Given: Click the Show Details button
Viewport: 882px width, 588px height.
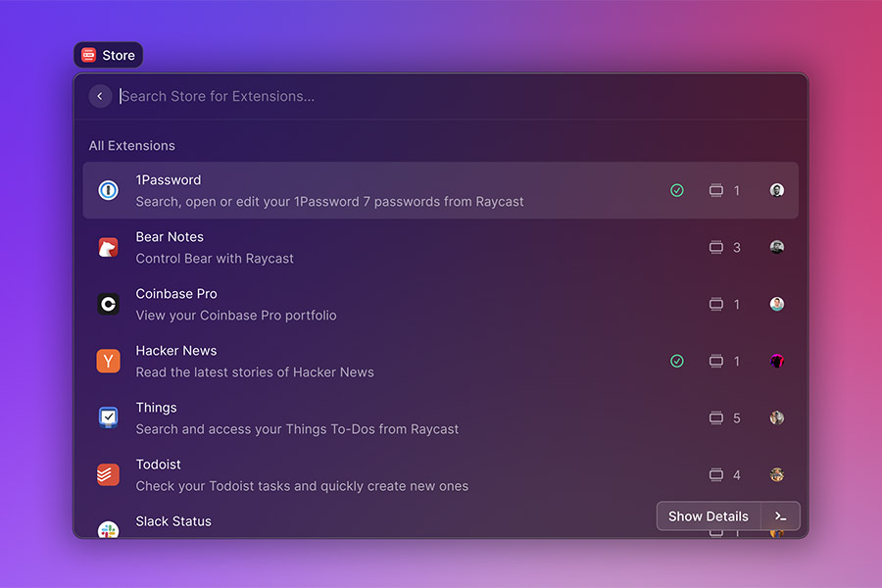Looking at the screenshot, I should point(709,516).
